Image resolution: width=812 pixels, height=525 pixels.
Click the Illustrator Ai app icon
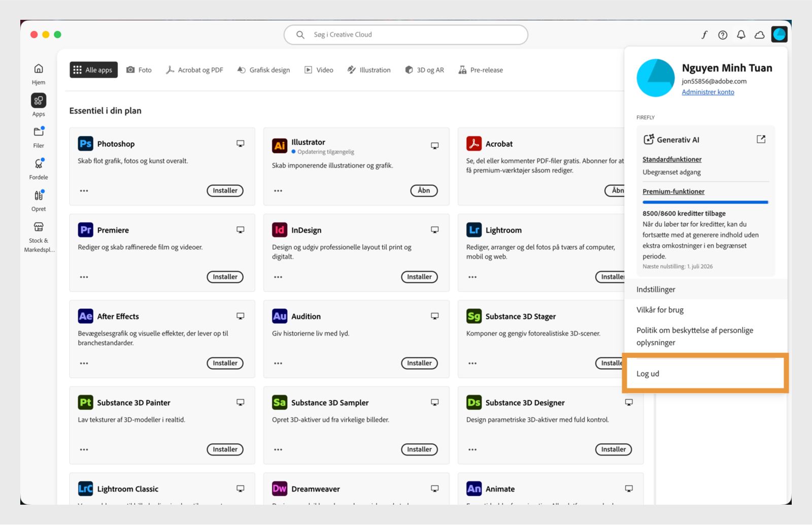tap(280, 146)
